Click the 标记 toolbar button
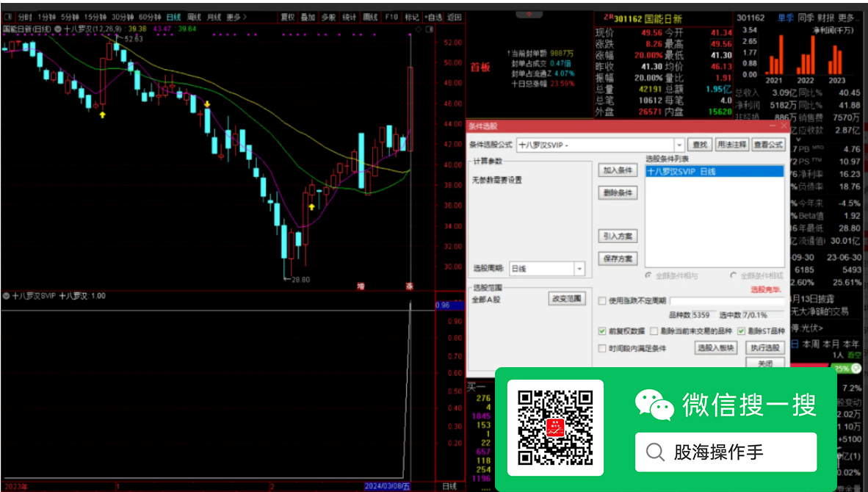Viewport: 868px width, 492px height. click(x=412, y=17)
